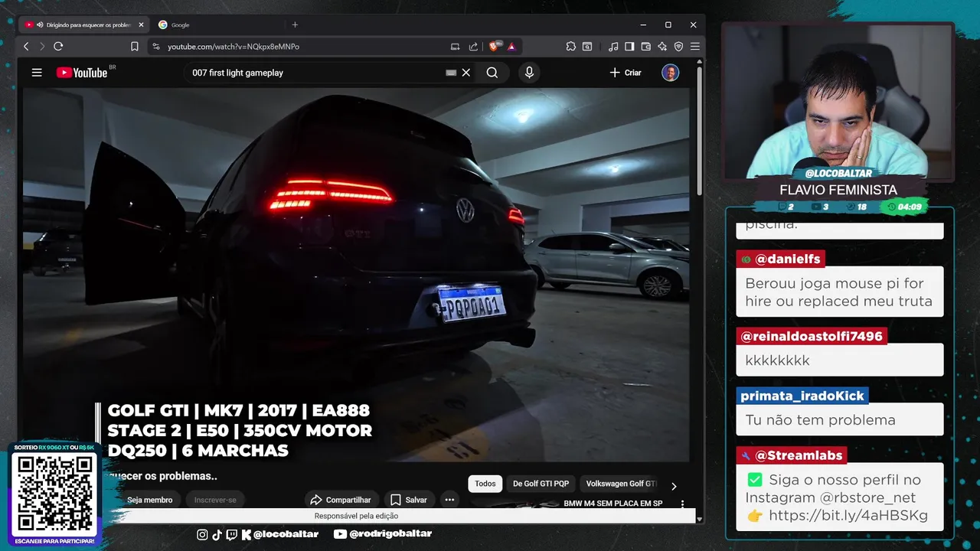Viewport: 980px width, 551px height.
Task: Save video with Salvar button
Action: point(409,500)
